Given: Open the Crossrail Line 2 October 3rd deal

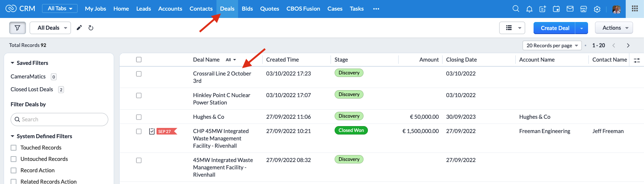Looking at the screenshot, I should tap(222, 77).
